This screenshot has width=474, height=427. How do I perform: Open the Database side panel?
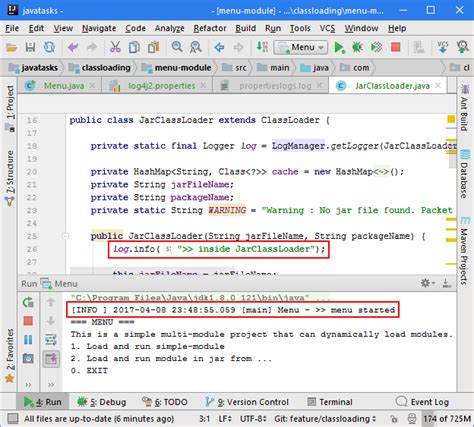click(464, 174)
